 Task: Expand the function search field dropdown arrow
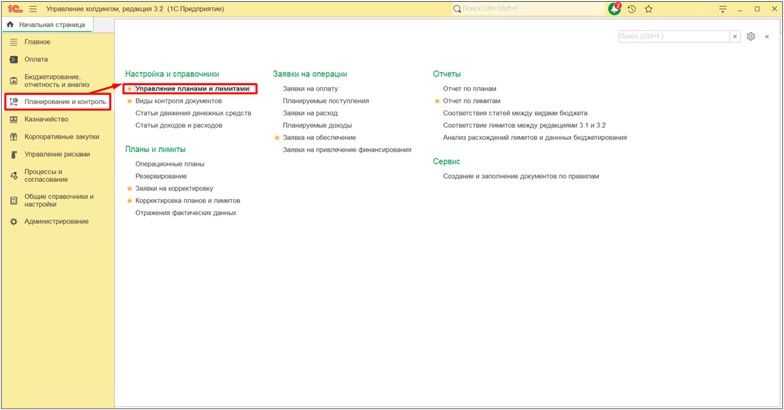point(736,36)
